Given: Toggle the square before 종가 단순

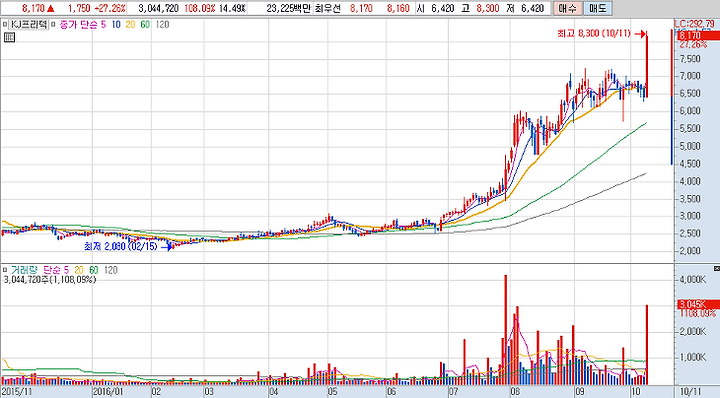Looking at the screenshot, I should coord(54,24).
